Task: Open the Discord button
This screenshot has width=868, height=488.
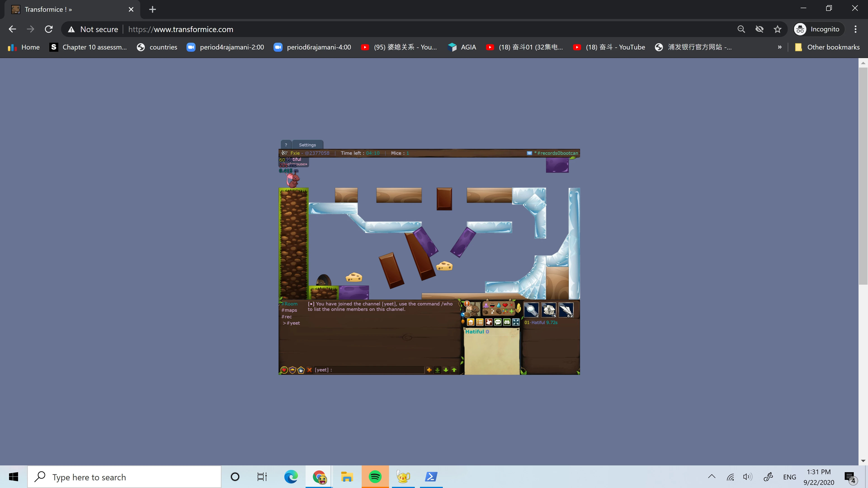Action: [x=507, y=322]
